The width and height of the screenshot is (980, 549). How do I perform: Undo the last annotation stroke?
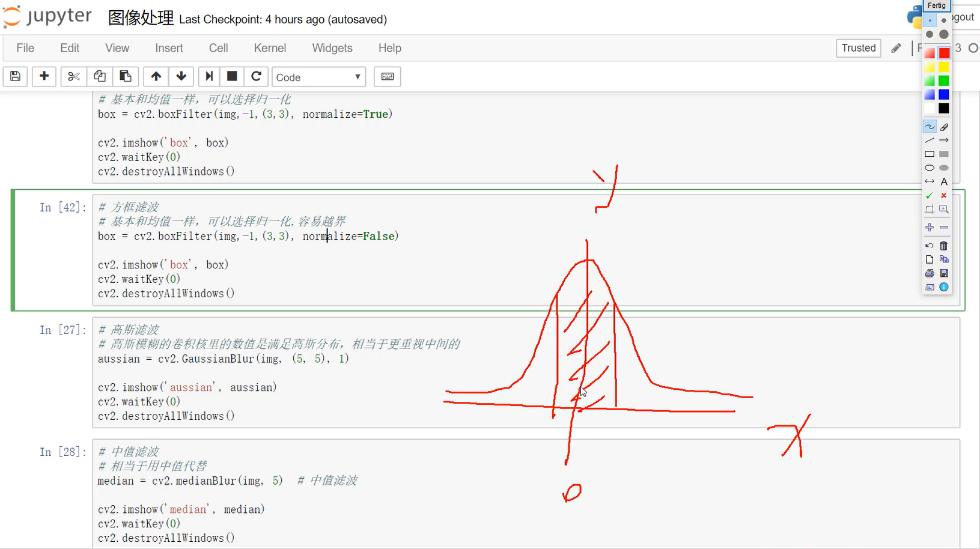coord(928,246)
